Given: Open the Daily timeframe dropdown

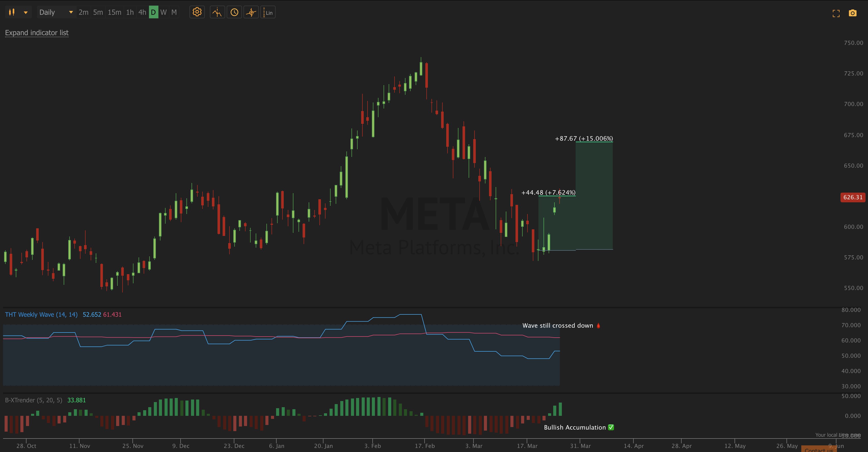Looking at the screenshot, I should click(56, 12).
